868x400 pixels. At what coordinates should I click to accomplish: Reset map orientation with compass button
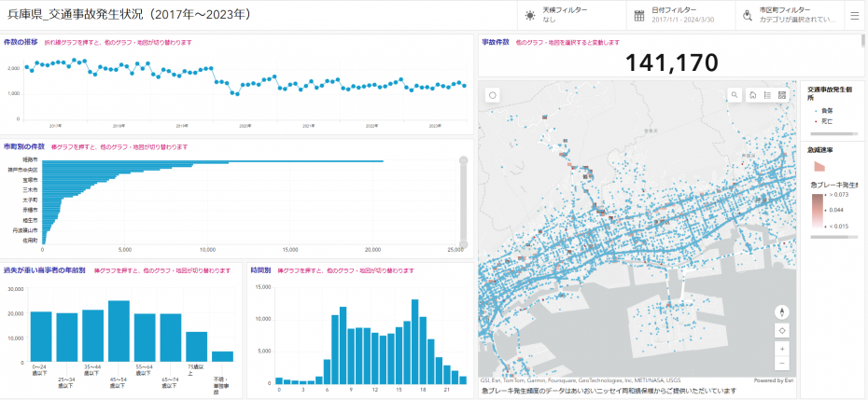click(781, 313)
